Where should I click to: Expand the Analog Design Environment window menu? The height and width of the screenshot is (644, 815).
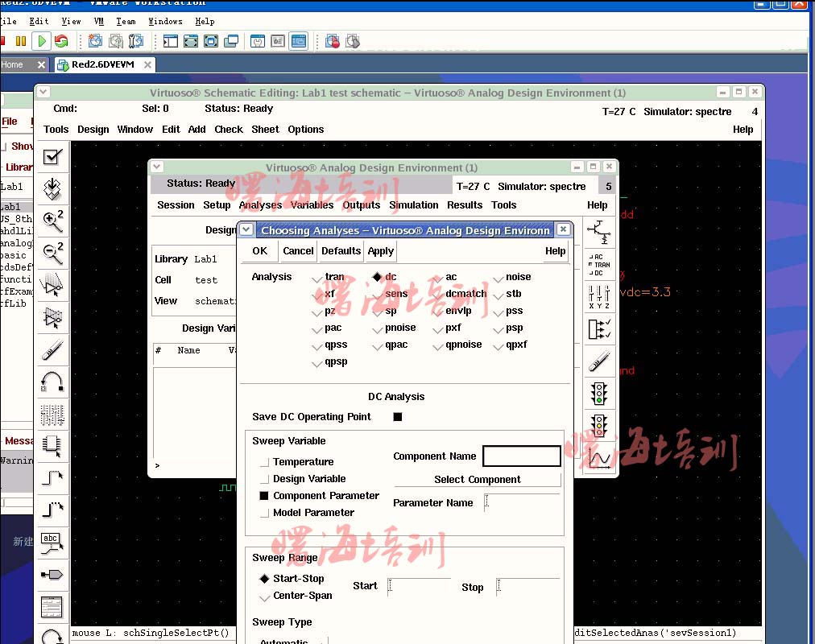point(157,167)
